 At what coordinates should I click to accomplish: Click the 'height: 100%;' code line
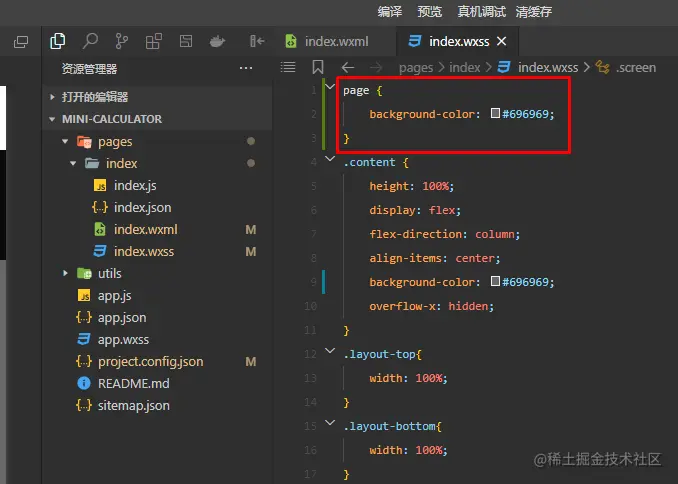[411, 186]
